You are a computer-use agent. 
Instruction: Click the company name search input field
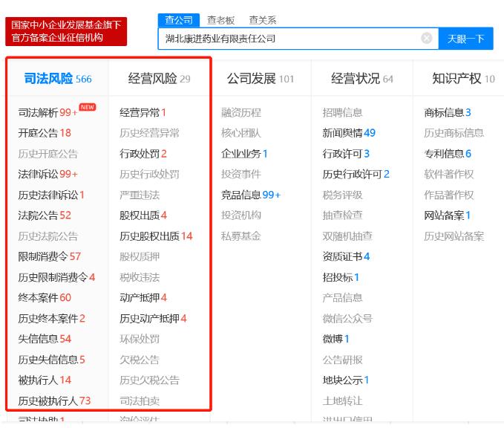point(289,39)
